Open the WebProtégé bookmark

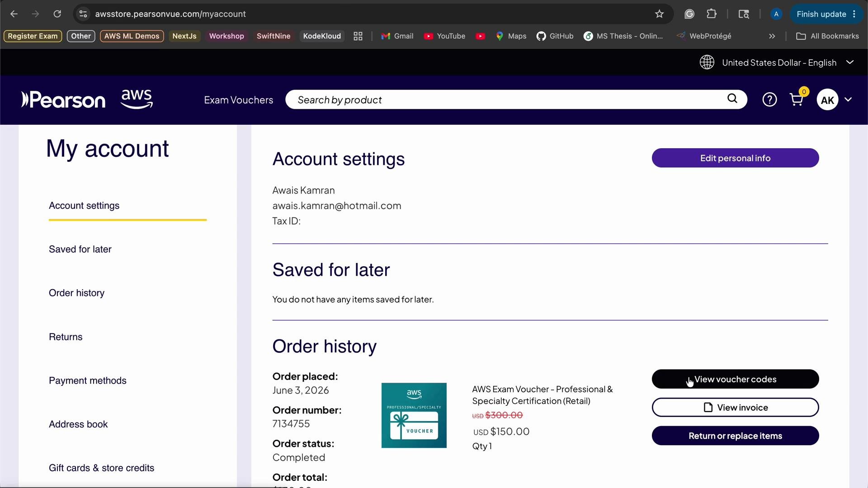(704, 36)
